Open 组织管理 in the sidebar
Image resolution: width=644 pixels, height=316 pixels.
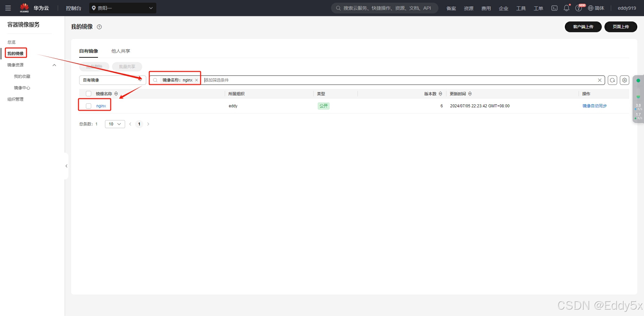pyautogui.click(x=15, y=99)
